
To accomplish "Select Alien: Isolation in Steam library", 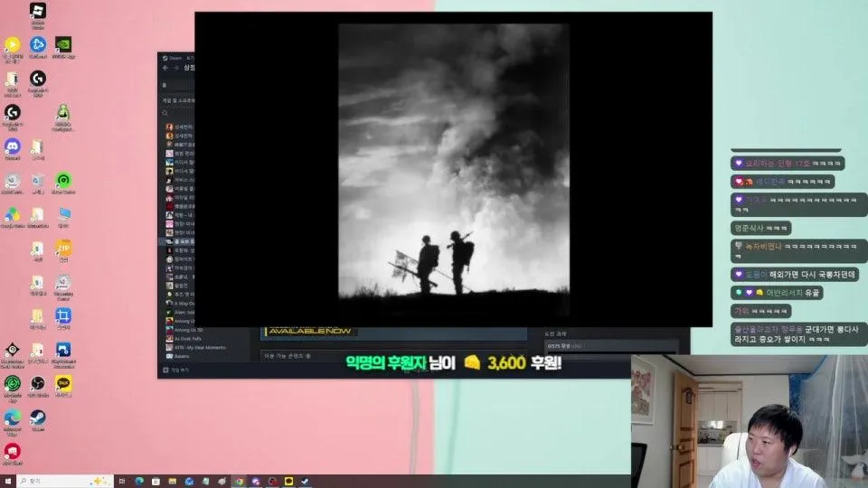I will (180, 313).
